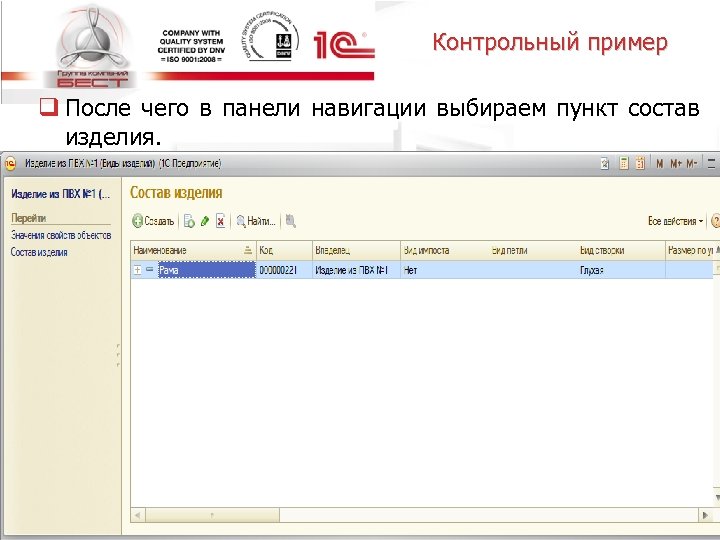Viewport: 720px width, 540px height.
Task: Click the Вид петли column header
Action: [533, 250]
